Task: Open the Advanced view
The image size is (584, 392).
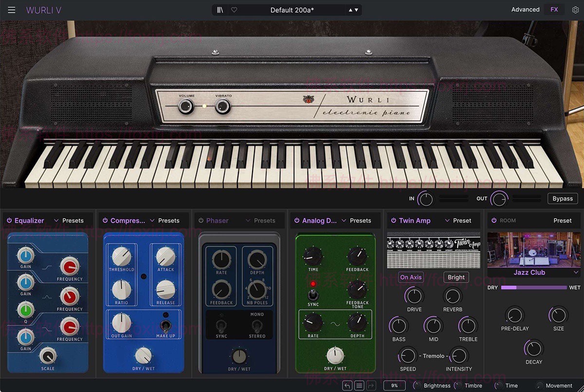Action: pyautogui.click(x=525, y=9)
